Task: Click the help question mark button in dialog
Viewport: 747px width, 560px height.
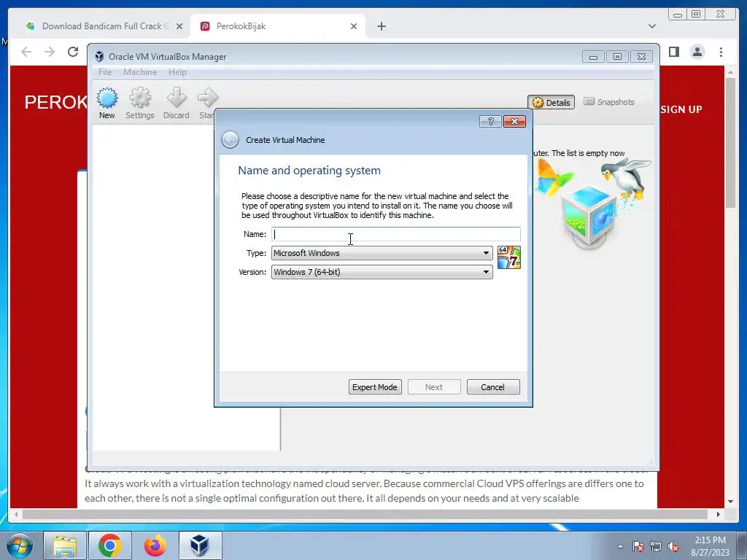Action: click(490, 122)
